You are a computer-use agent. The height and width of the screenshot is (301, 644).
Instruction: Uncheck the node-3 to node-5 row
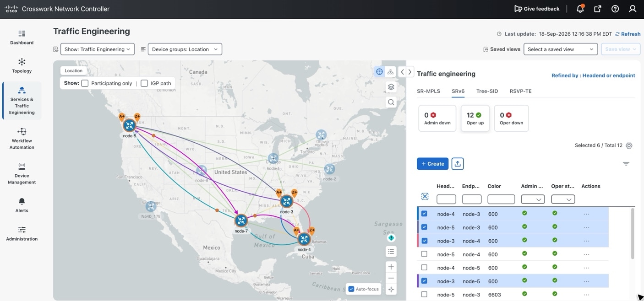tap(424, 281)
